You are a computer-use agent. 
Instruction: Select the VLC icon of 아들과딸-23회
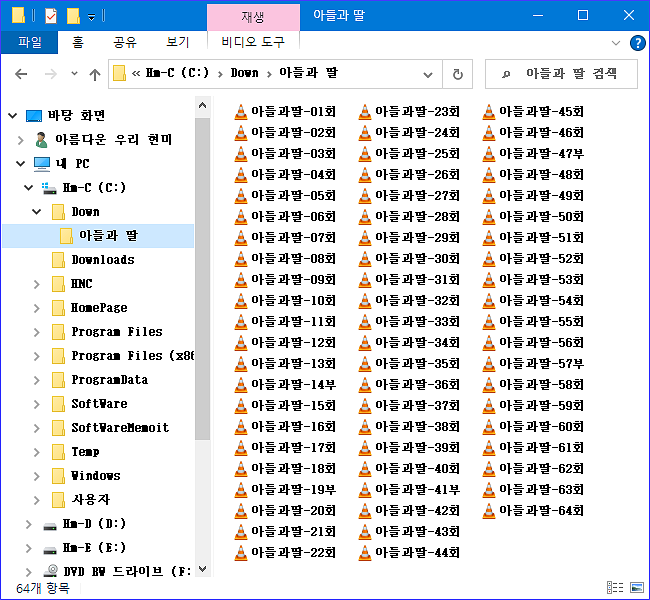(365, 112)
